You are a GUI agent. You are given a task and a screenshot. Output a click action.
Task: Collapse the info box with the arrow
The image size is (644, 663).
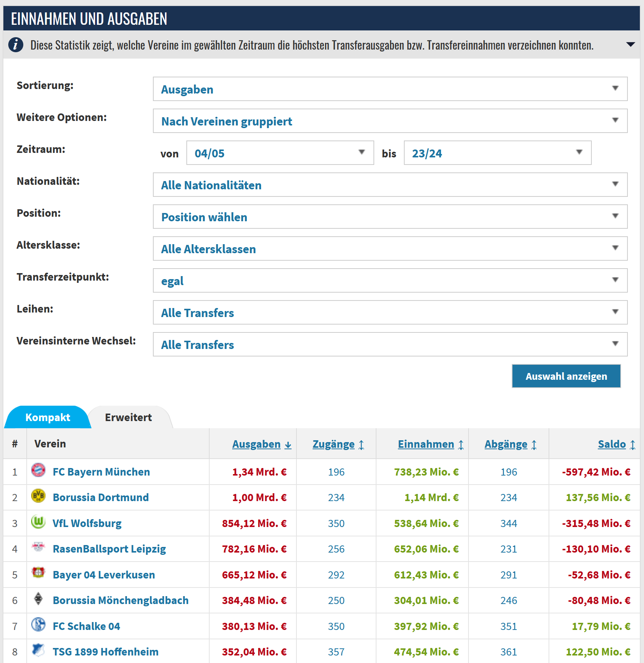pos(631,45)
